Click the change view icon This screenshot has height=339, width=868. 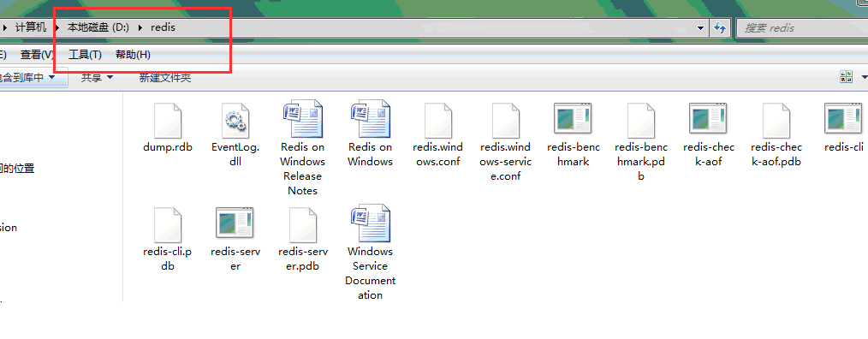coord(846,77)
